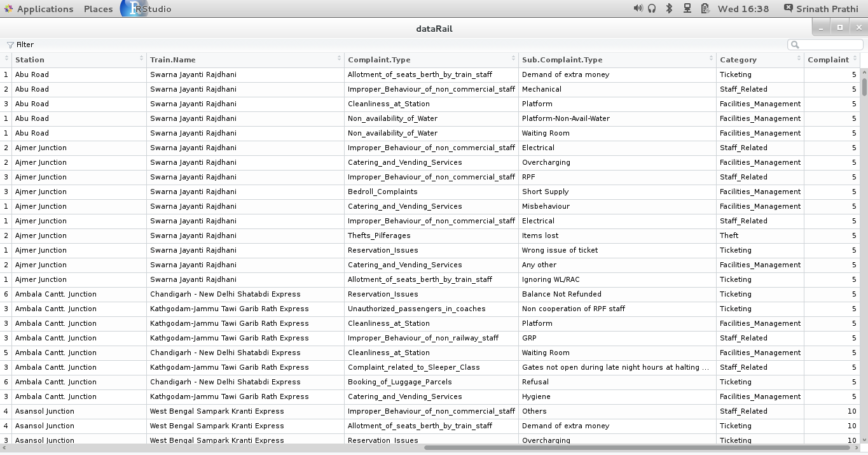Image resolution: width=868 pixels, height=455 pixels.
Task: Click the horizontal scrollbar thumb
Action: pos(637,447)
